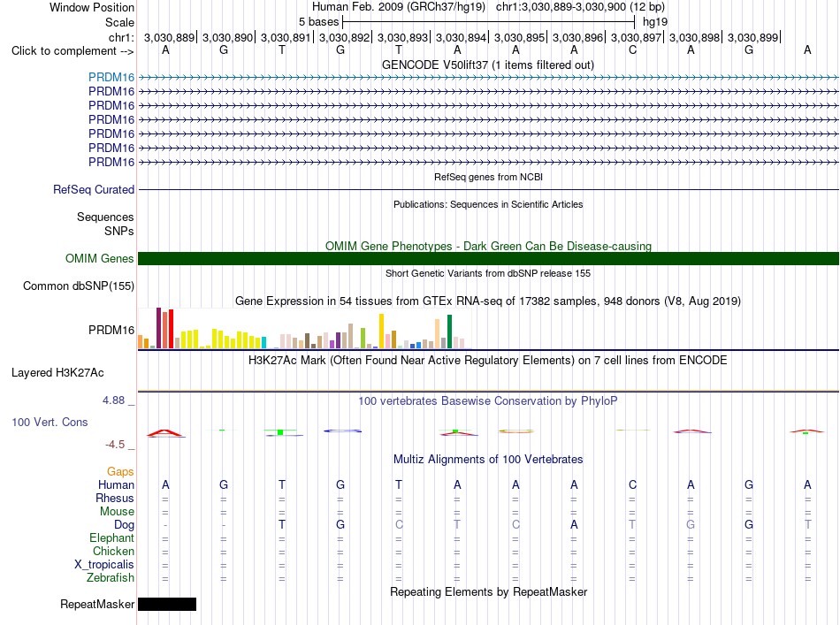Click the Human species label
Viewport: 840px width, 625px height.
[x=116, y=484]
